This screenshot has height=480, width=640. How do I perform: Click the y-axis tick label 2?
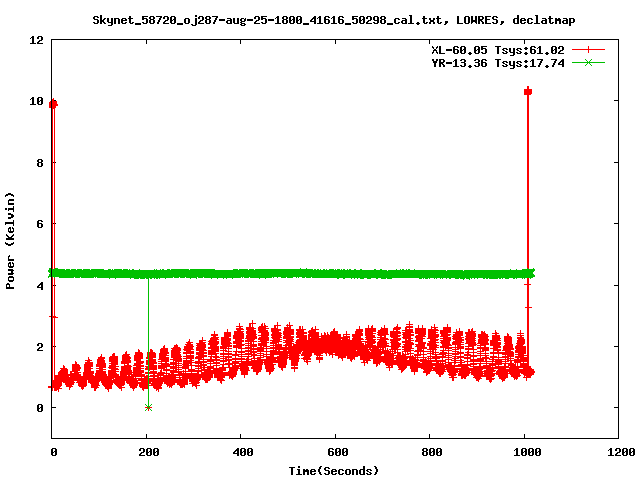click(40, 347)
